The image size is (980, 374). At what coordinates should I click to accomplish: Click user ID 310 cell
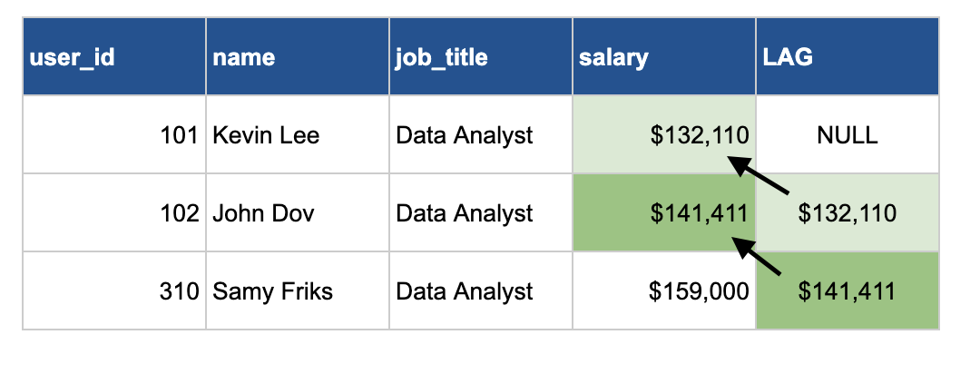pyautogui.click(x=113, y=291)
